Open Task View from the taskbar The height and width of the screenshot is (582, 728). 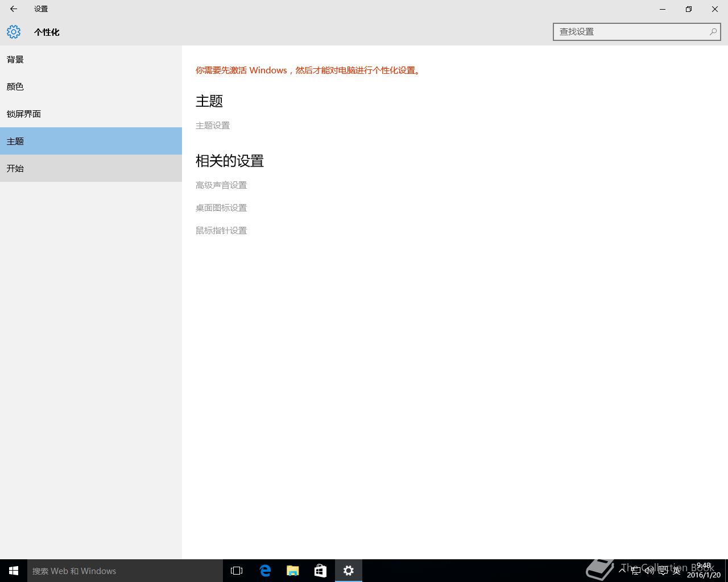click(x=237, y=571)
